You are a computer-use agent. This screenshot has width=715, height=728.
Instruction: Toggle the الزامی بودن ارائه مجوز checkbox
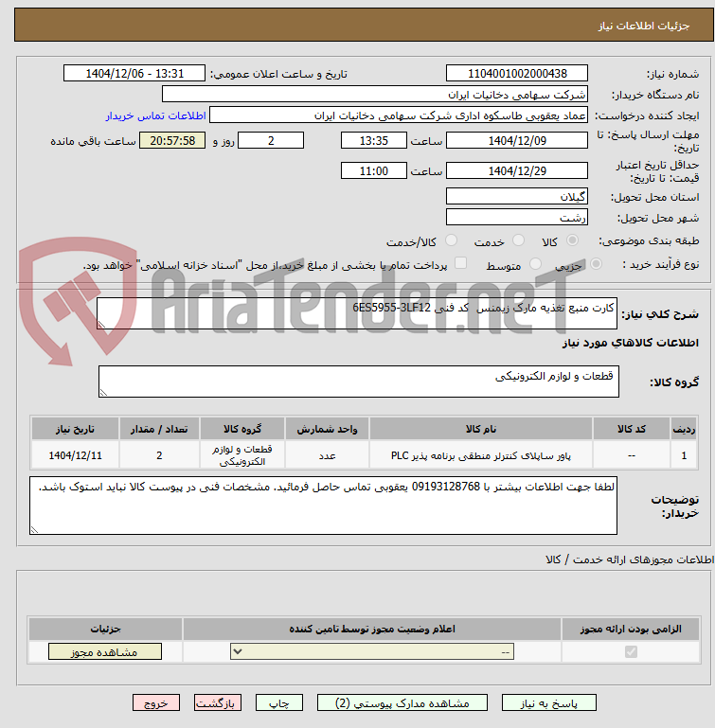click(631, 652)
